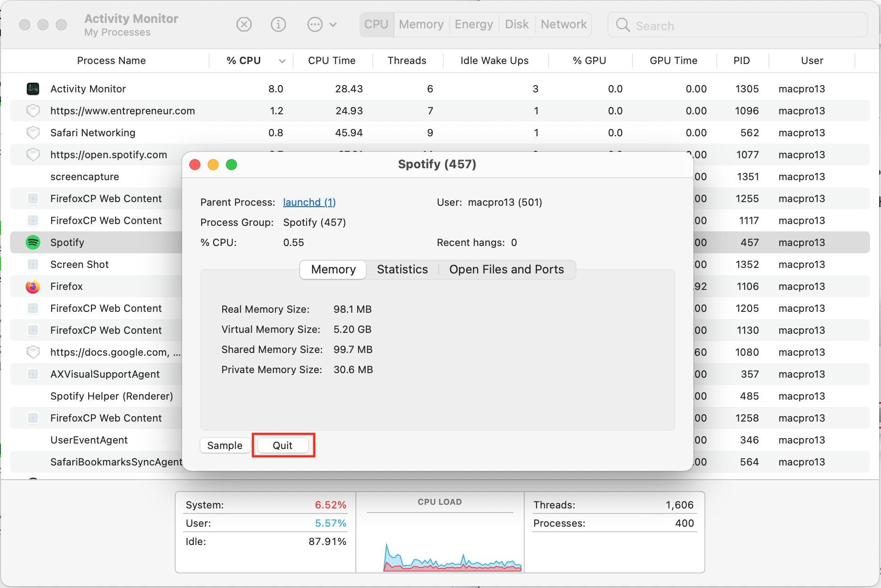Screen dimensions: 881x588
Task: Focus the Search field
Action: [x=737, y=25]
